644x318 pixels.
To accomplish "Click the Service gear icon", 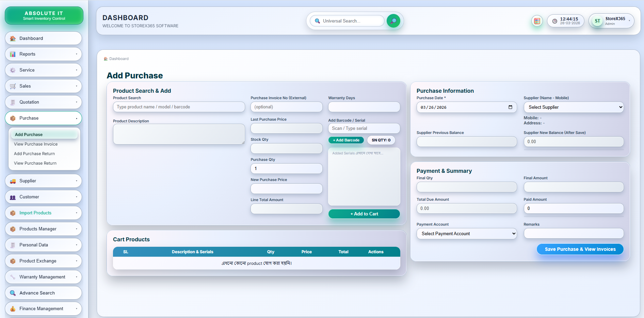I will coord(13,70).
